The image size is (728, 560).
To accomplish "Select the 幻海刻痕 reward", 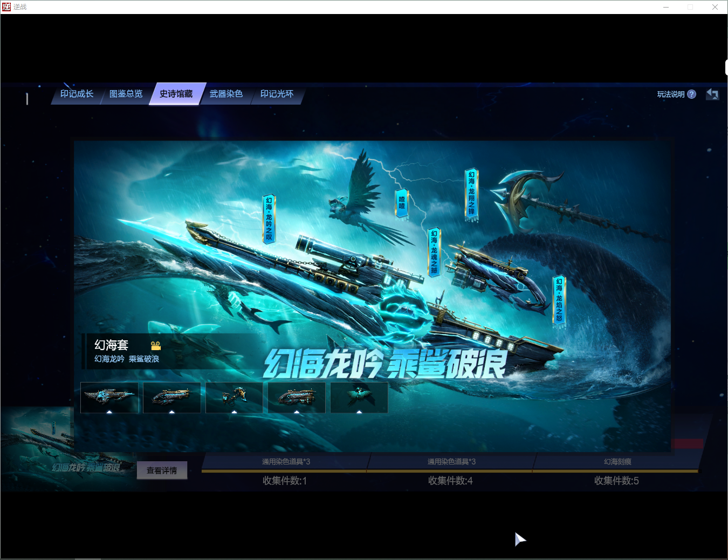I will click(x=617, y=462).
